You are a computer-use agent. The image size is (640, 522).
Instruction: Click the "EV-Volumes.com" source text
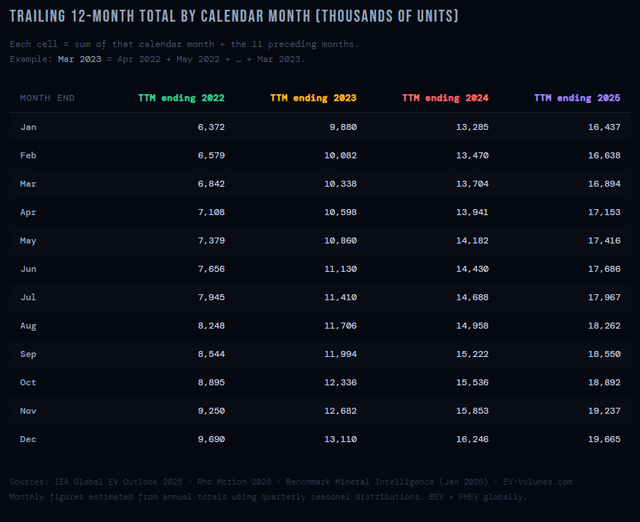point(496,484)
